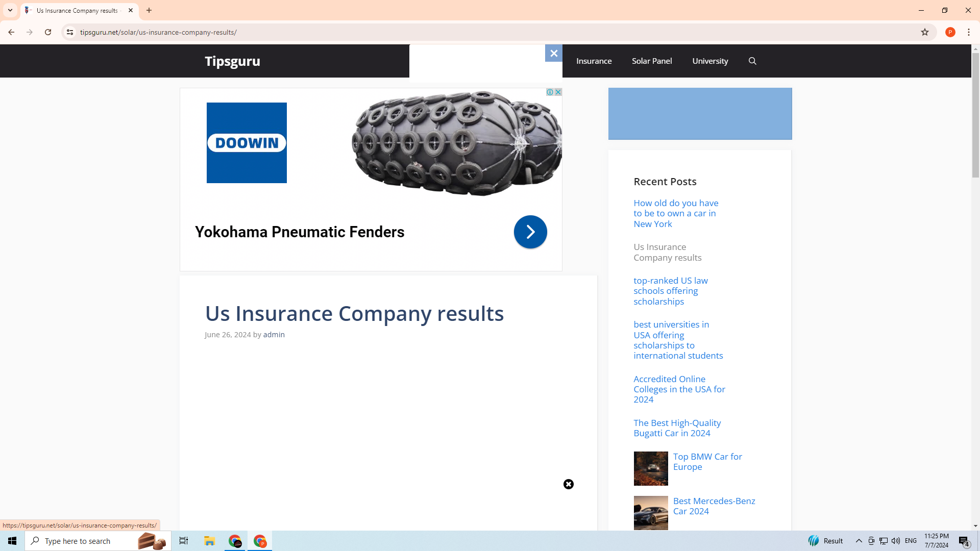Click the Best Mercedes-Benz car thumbnail
Image resolution: width=980 pixels, height=551 pixels.
coord(650,513)
